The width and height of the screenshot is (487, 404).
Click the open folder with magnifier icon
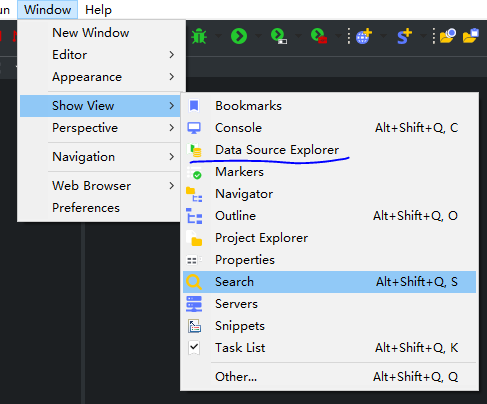[448, 36]
